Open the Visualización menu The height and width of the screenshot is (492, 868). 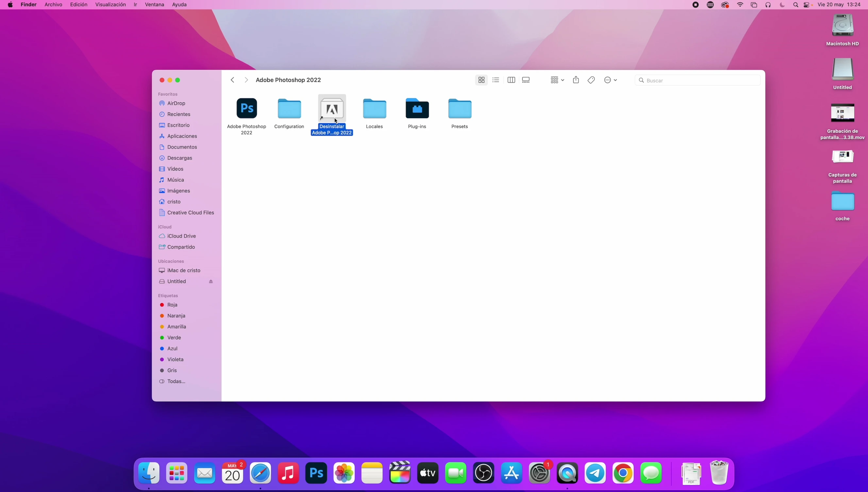[x=110, y=5]
